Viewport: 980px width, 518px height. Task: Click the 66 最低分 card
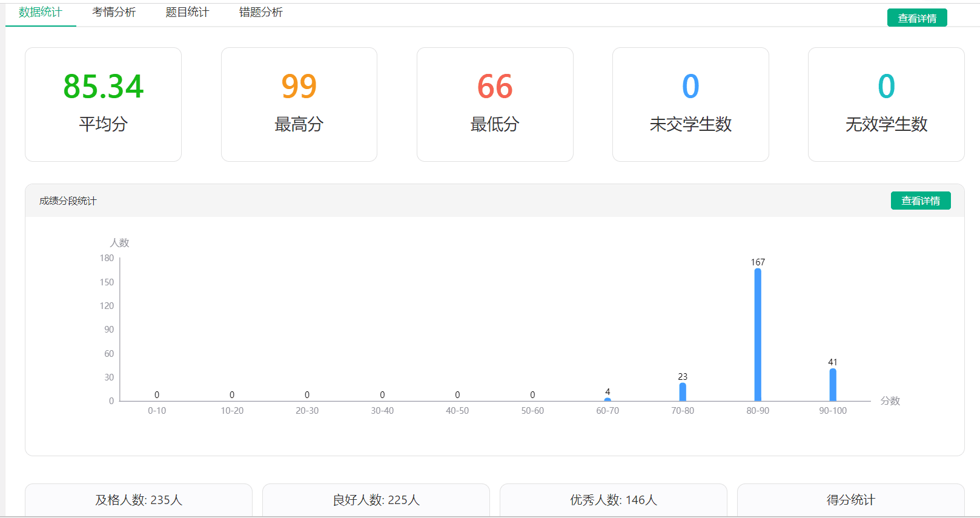[x=495, y=104]
